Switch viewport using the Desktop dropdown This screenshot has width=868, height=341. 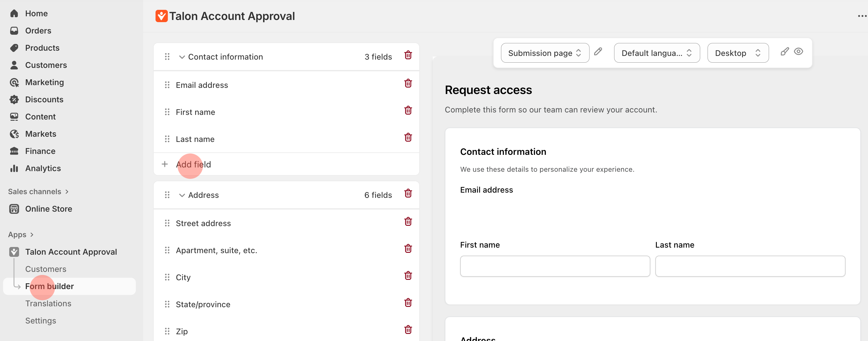[x=738, y=53]
